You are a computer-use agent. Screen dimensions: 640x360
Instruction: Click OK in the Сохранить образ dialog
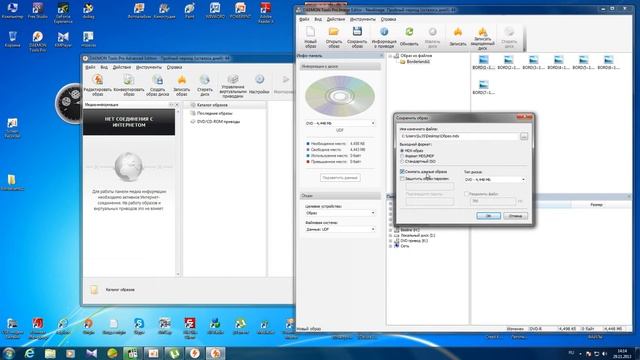click(488, 216)
